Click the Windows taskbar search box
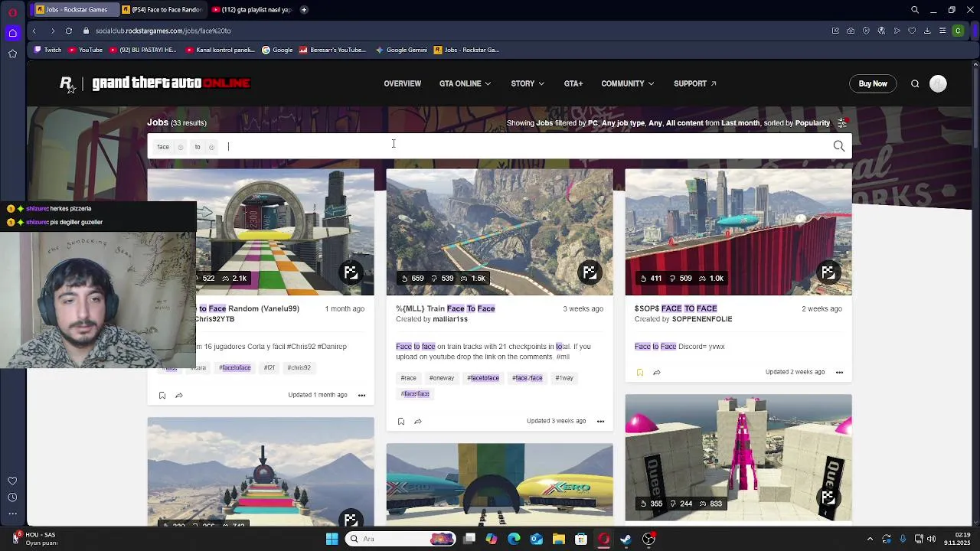The height and width of the screenshot is (551, 980). (400, 539)
